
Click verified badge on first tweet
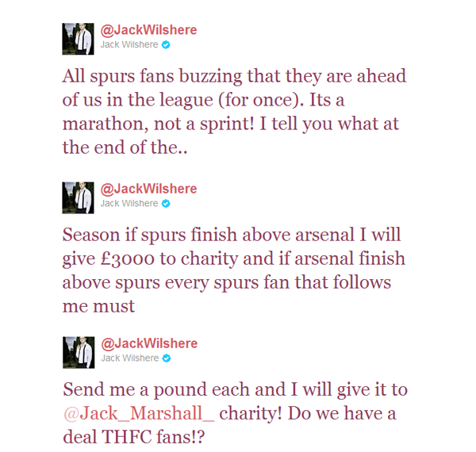pyautogui.click(x=166, y=45)
